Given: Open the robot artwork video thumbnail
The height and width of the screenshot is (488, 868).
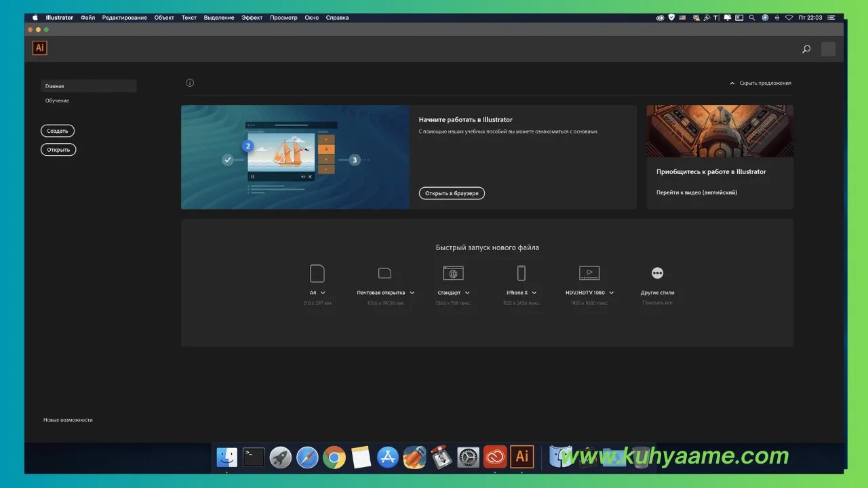Looking at the screenshot, I should pyautogui.click(x=719, y=131).
